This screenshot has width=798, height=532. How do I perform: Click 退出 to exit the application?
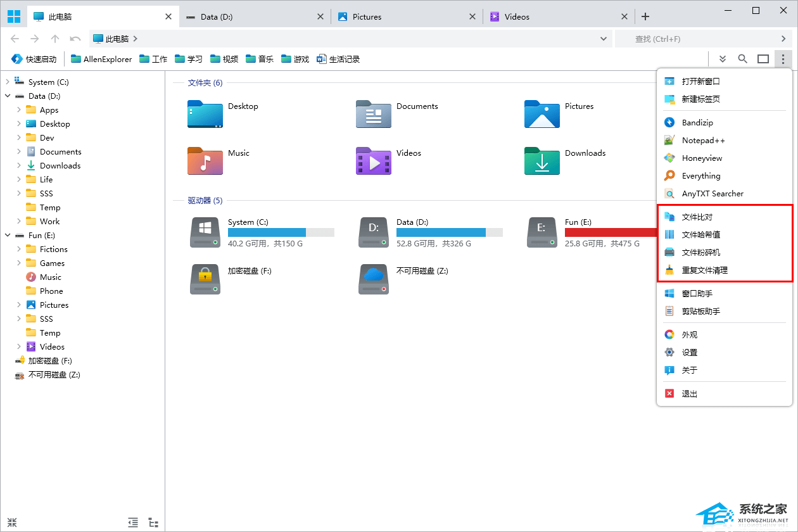click(x=689, y=393)
